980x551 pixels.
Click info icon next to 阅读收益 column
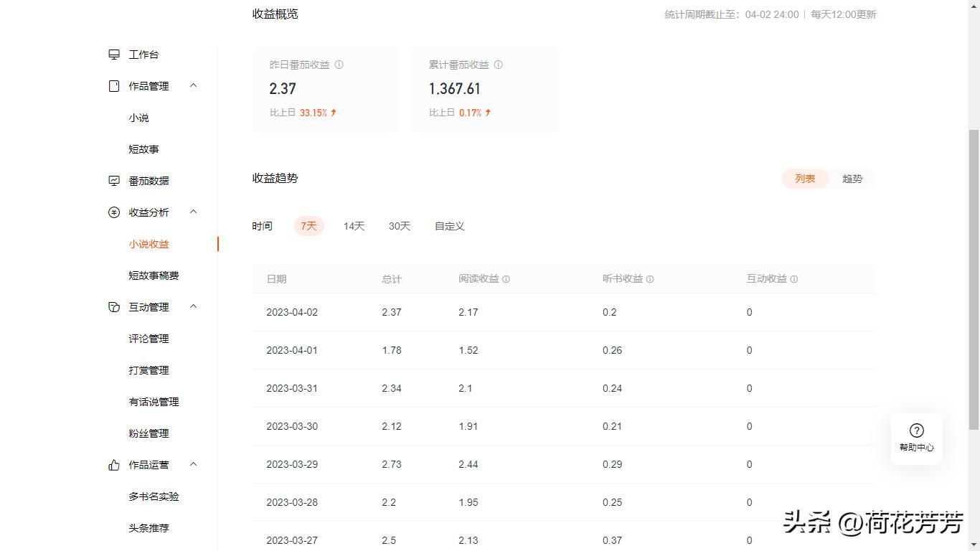[x=506, y=279]
